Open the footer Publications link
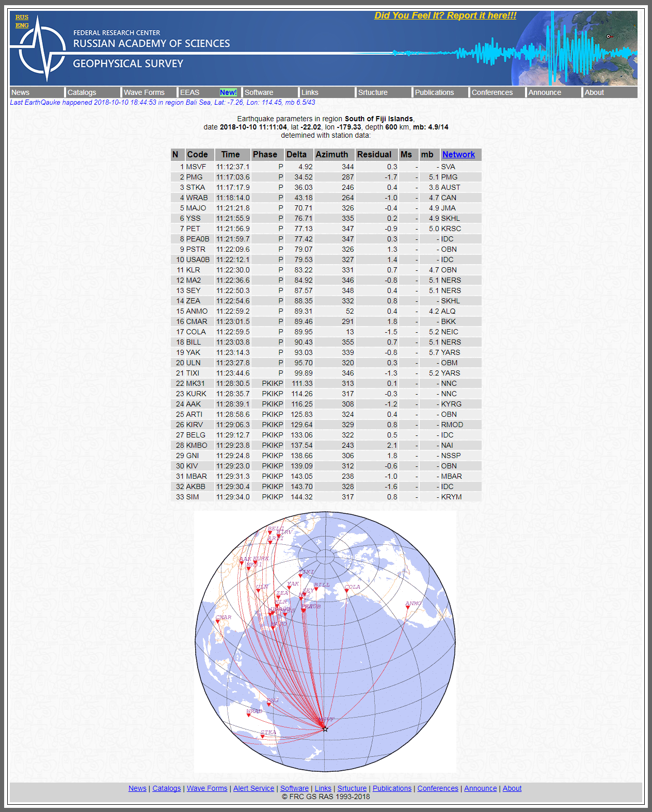 point(392,788)
